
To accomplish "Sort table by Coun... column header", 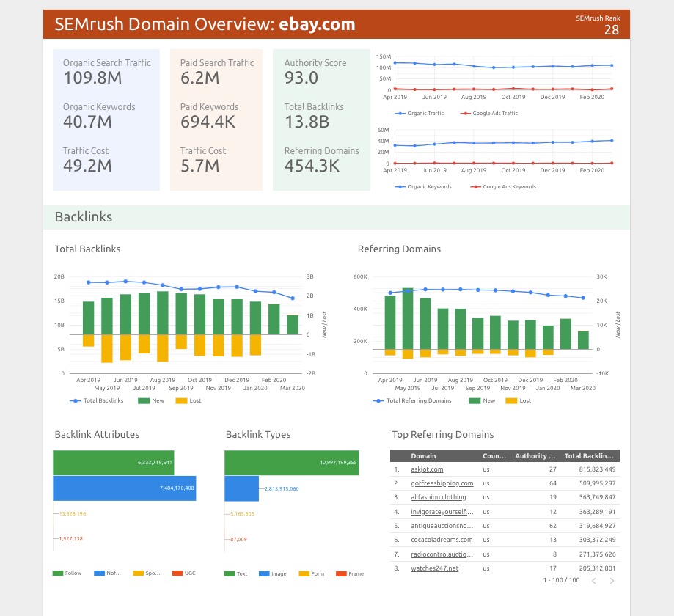I will (x=494, y=456).
